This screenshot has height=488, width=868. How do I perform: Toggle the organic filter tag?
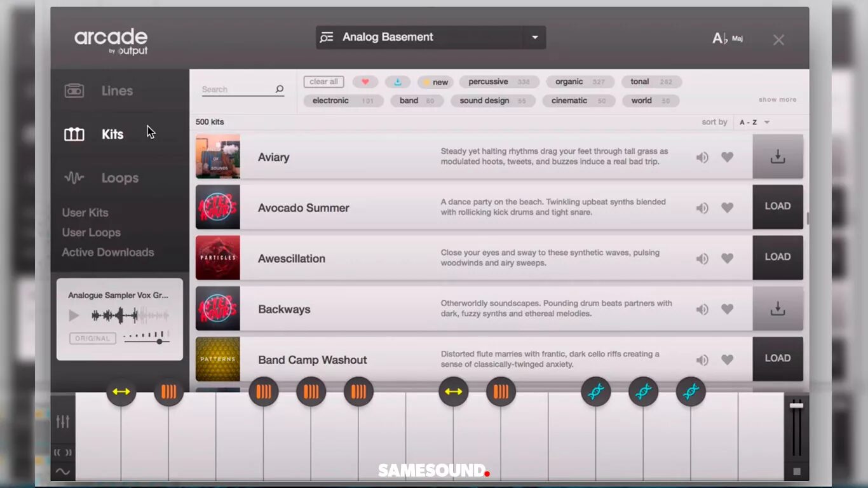click(x=580, y=82)
